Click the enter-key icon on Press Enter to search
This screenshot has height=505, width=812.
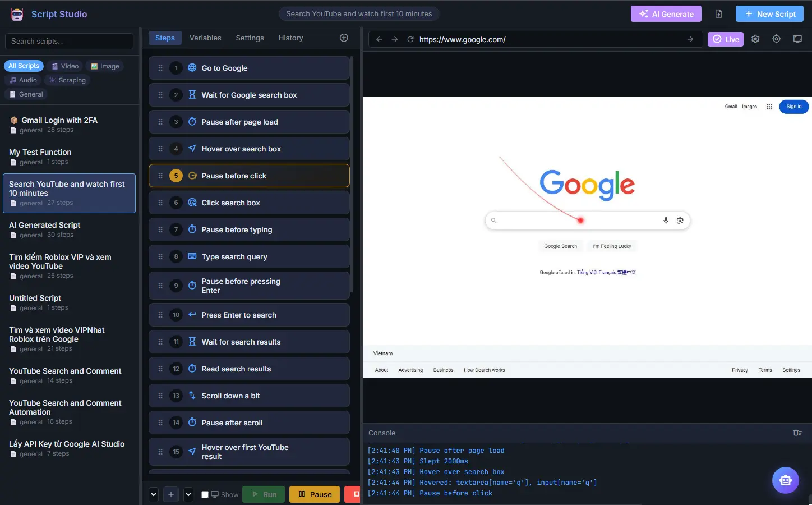[192, 315]
